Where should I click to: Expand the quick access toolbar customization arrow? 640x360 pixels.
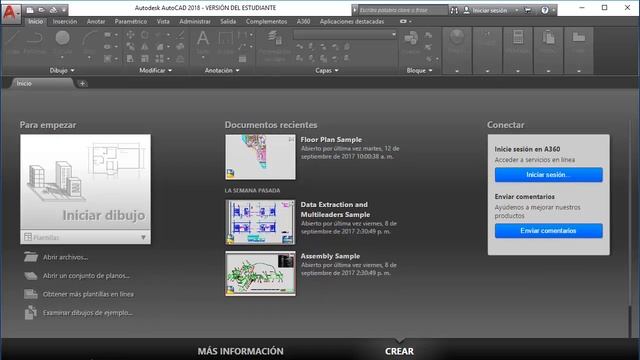(x=64, y=10)
